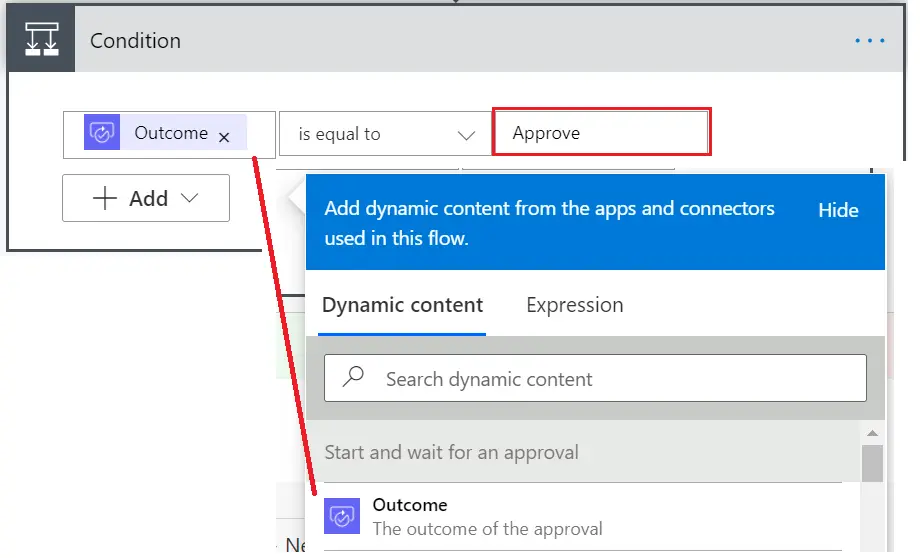Click the scrollbar up arrow in list
Screen dimensions: 920x558
872,433
